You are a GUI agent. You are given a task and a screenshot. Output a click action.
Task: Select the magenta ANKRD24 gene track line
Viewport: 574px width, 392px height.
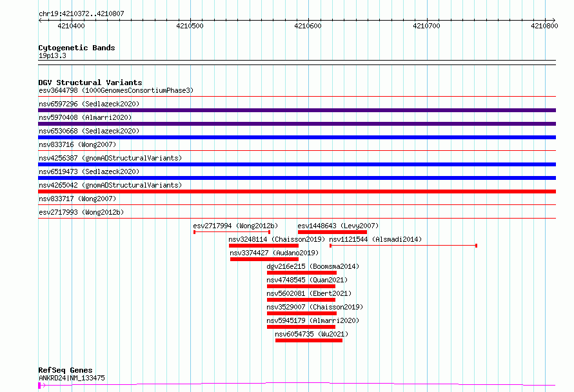point(297,384)
